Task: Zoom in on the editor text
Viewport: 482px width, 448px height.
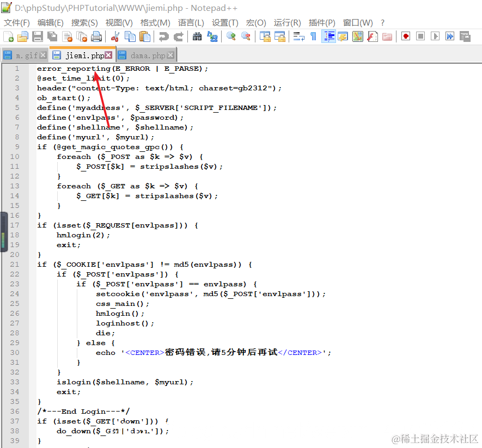Action: (x=231, y=36)
